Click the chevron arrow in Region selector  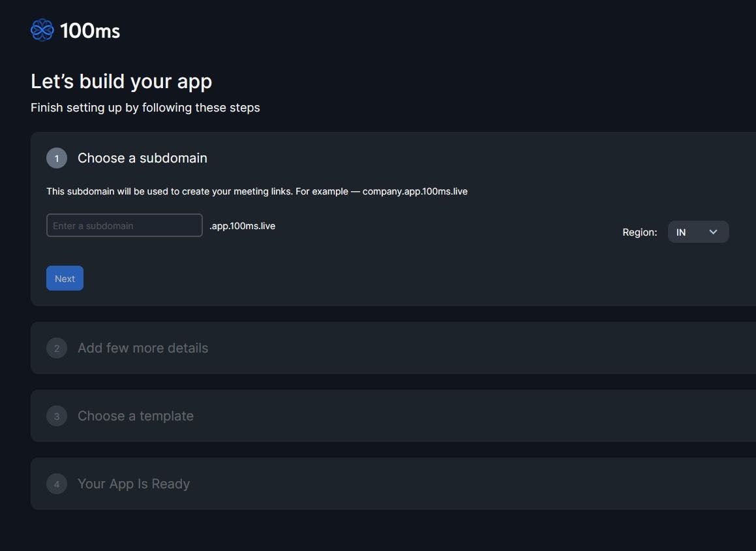tap(713, 232)
